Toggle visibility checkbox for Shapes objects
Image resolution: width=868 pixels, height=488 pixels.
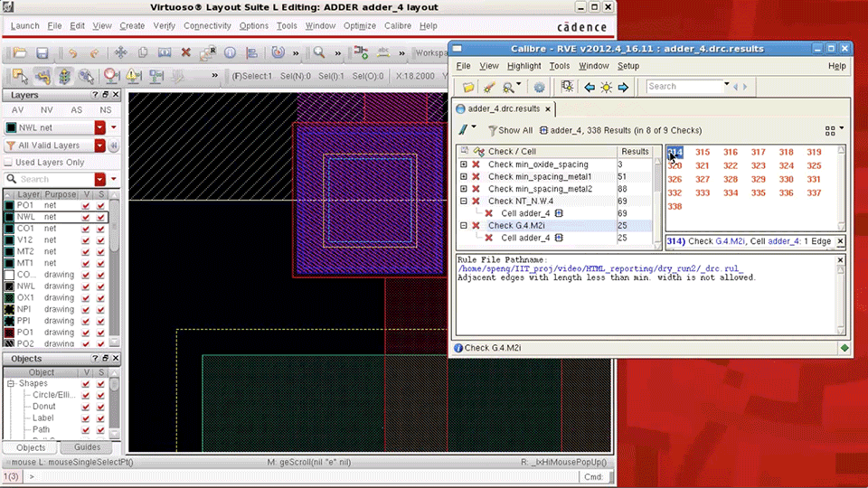click(86, 383)
